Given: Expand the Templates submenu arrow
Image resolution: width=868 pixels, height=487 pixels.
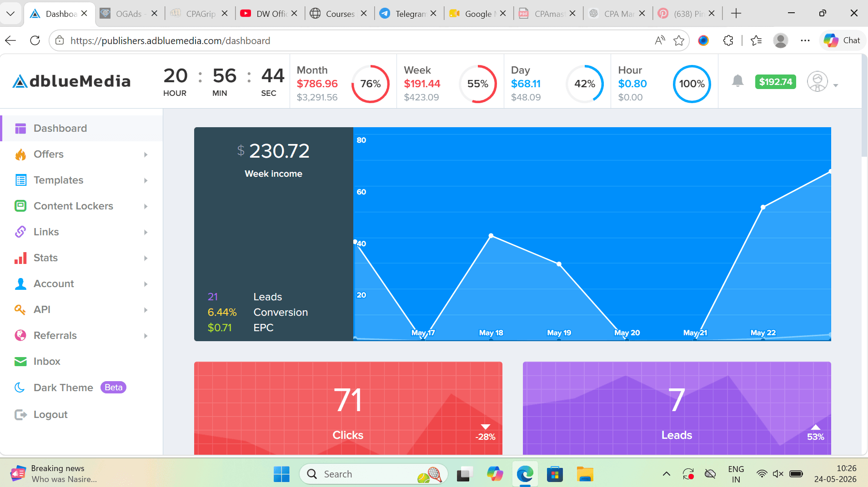Looking at the screenshot, I should (146, 181).
